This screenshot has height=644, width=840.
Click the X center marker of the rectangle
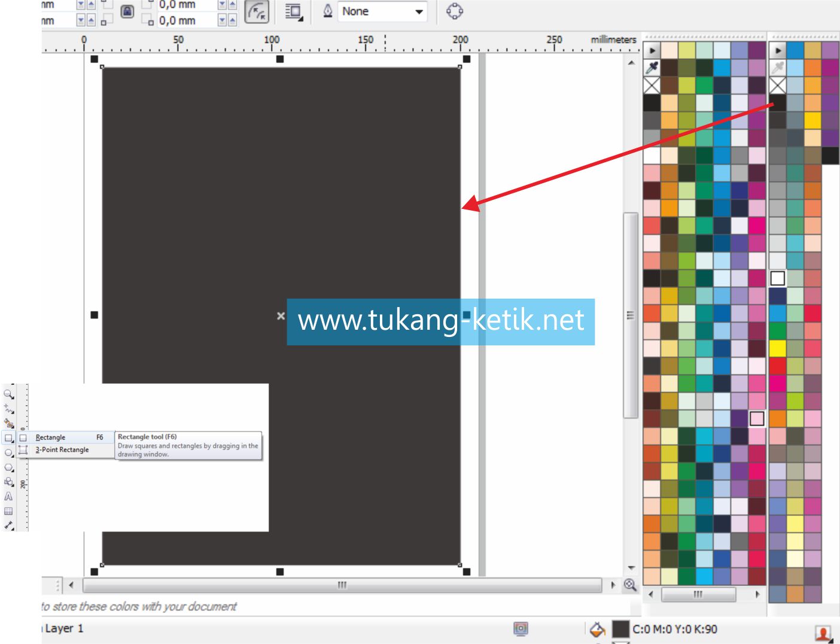(x=281, y=315)
